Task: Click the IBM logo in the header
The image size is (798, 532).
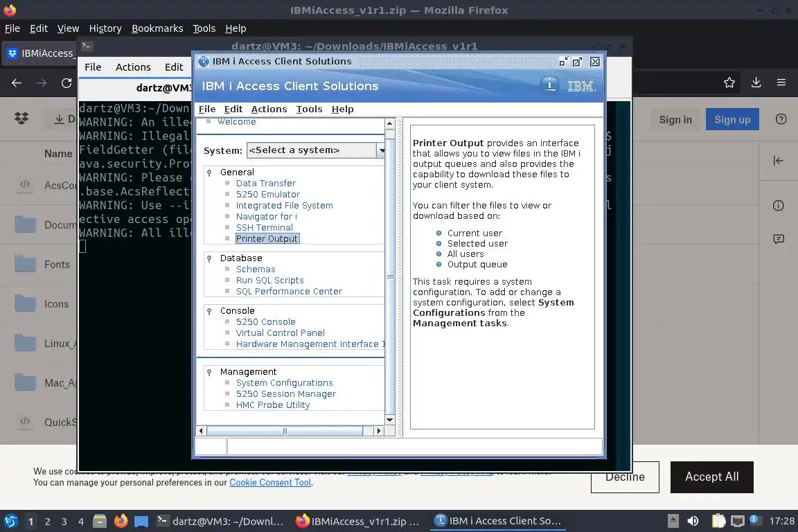Action: click(x=580, y=86)
